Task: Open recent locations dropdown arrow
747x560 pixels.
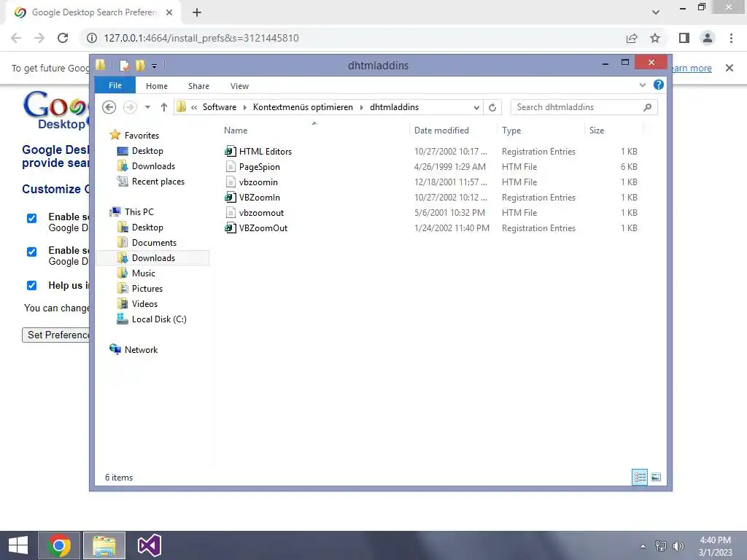Action: (147, 107)
